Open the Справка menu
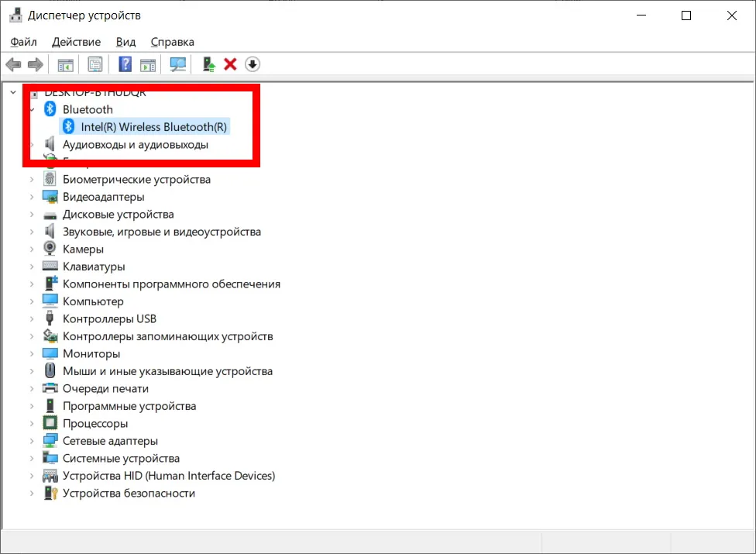This screenshot has height=554, width=756. 172,42
